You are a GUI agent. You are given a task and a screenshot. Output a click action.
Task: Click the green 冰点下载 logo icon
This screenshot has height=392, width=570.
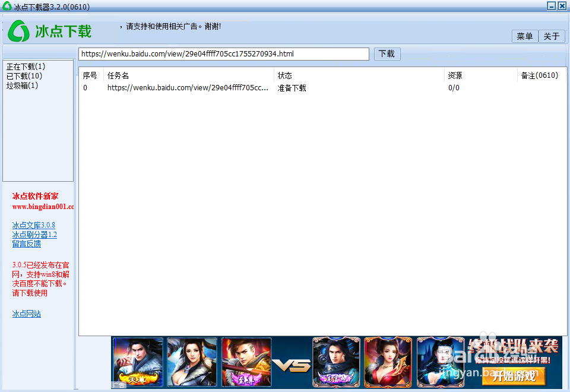18,31
